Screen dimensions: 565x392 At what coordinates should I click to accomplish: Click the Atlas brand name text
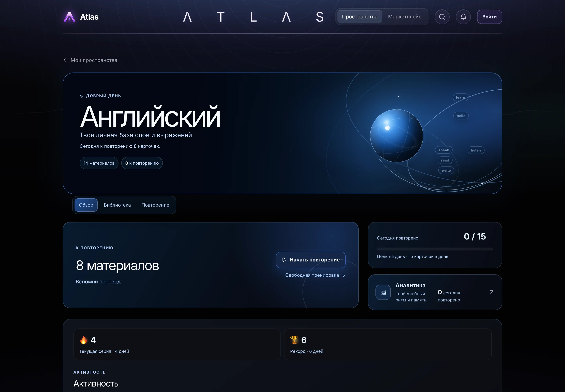[89, 17]
